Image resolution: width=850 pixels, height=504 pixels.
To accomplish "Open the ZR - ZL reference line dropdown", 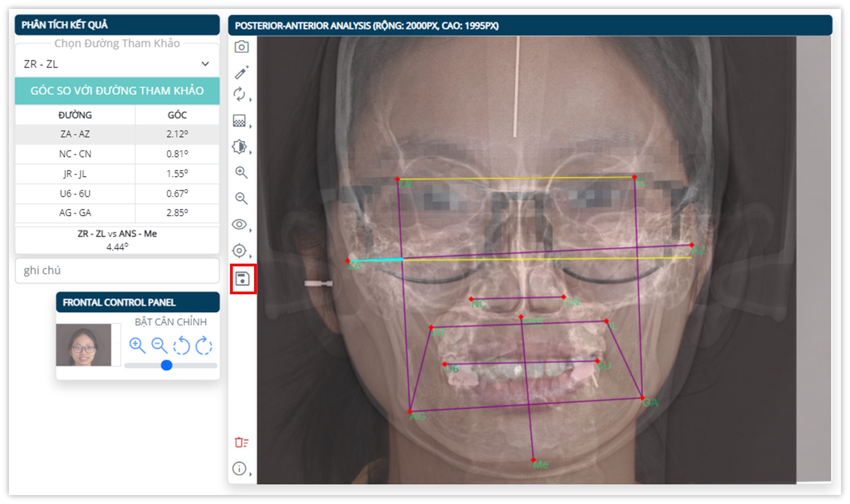I will coord(117,64).
